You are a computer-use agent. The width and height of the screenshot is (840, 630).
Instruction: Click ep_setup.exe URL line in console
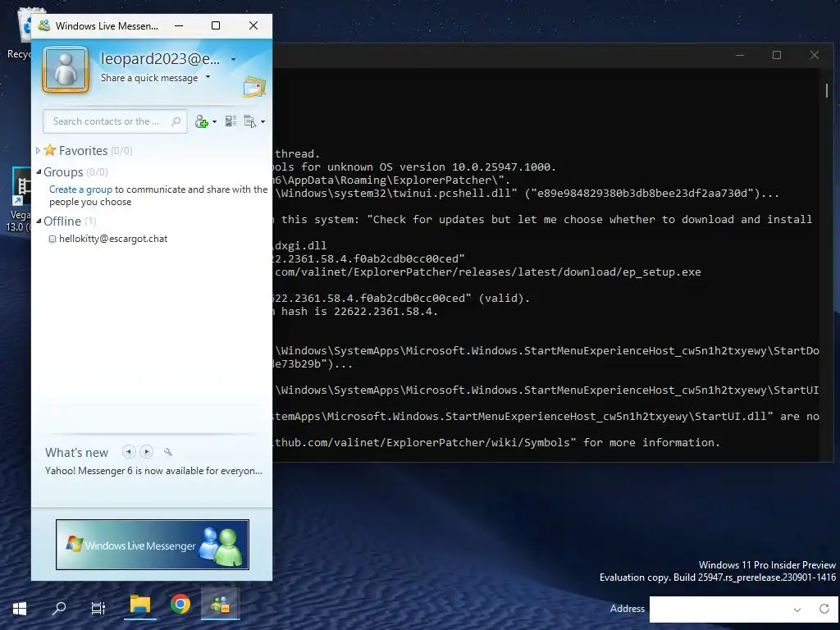click(487, 272)
